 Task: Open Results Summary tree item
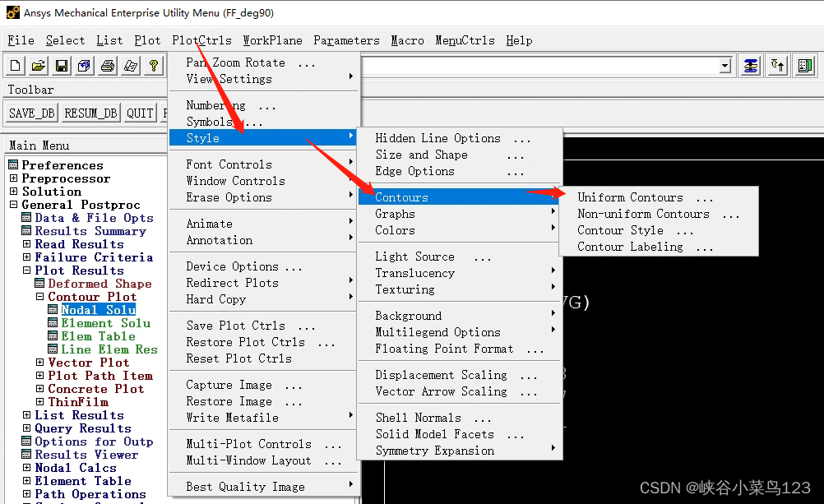click(90, 231)
